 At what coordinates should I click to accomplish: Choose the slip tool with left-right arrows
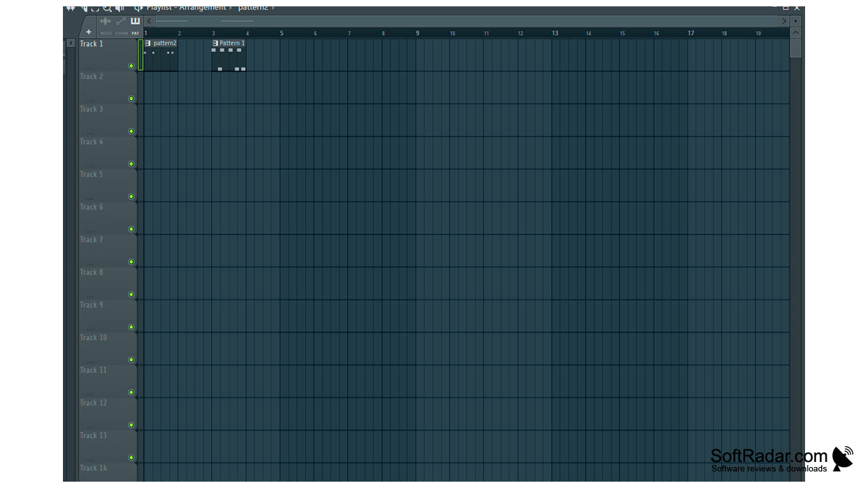click(71, 8)
